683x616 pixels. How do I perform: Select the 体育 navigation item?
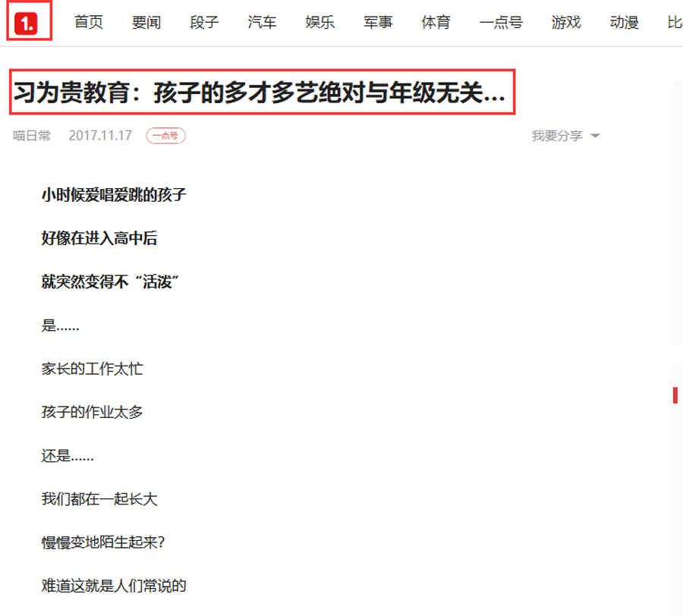[436, 22]
